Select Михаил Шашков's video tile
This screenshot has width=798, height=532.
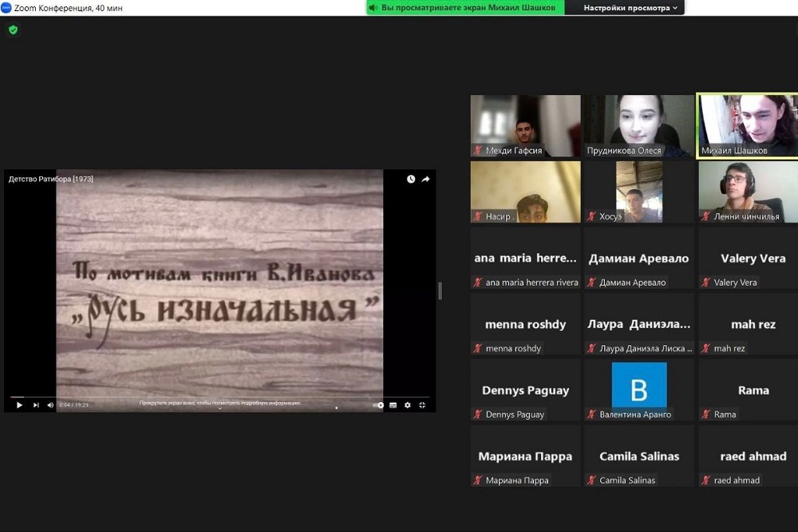[747, 125]
